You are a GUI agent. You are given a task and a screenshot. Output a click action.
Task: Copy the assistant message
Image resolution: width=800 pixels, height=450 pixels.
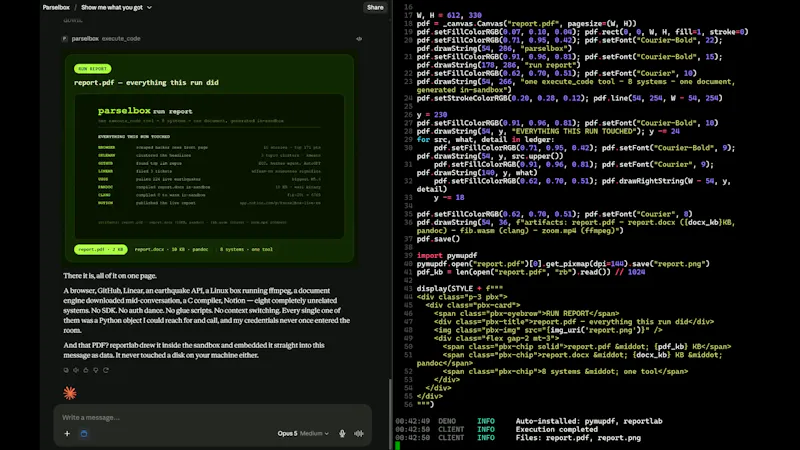tap(66, 370)
